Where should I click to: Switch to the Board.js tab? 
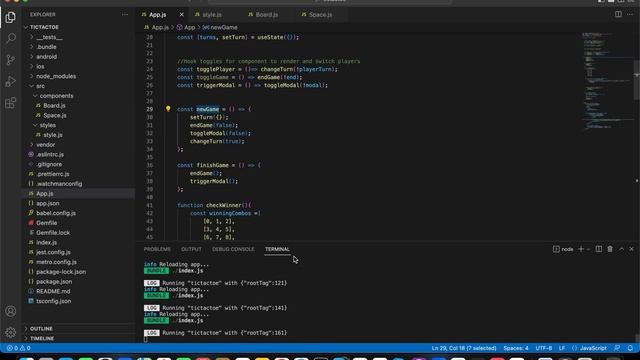click(x=267, y=14)
